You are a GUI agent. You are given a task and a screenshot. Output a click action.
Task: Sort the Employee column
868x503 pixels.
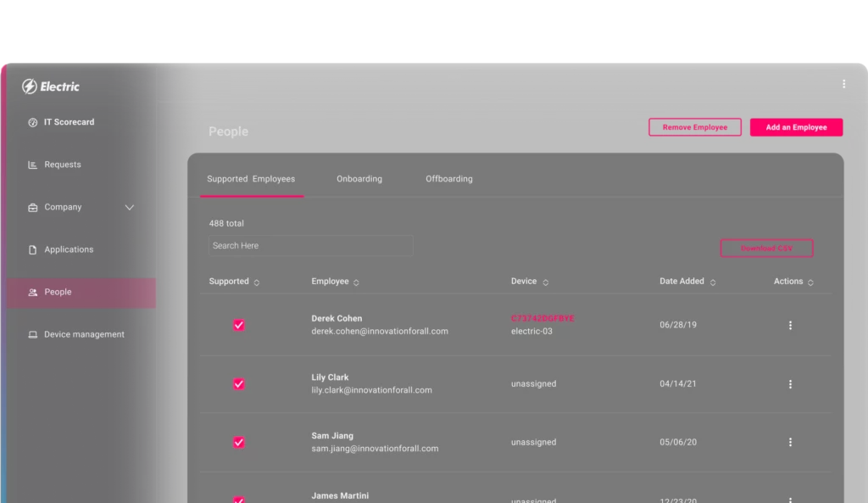[x=356, y=281]
